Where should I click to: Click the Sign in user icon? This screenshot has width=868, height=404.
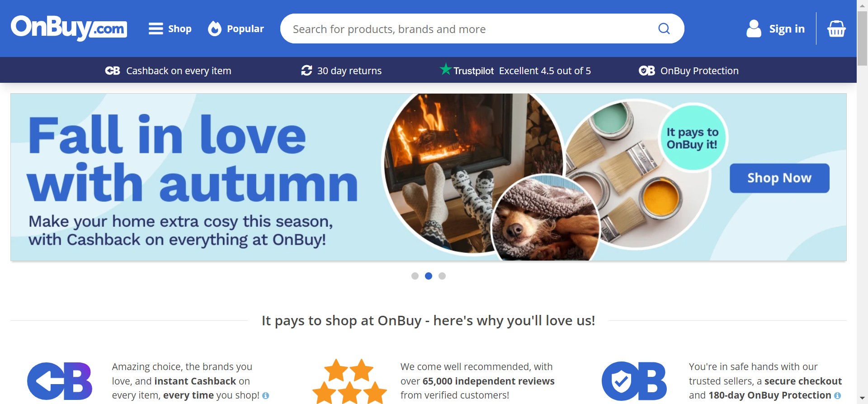pos(754,29)
